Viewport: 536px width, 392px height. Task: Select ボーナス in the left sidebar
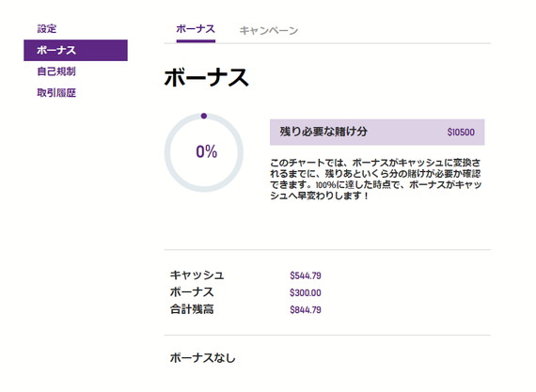75,50
